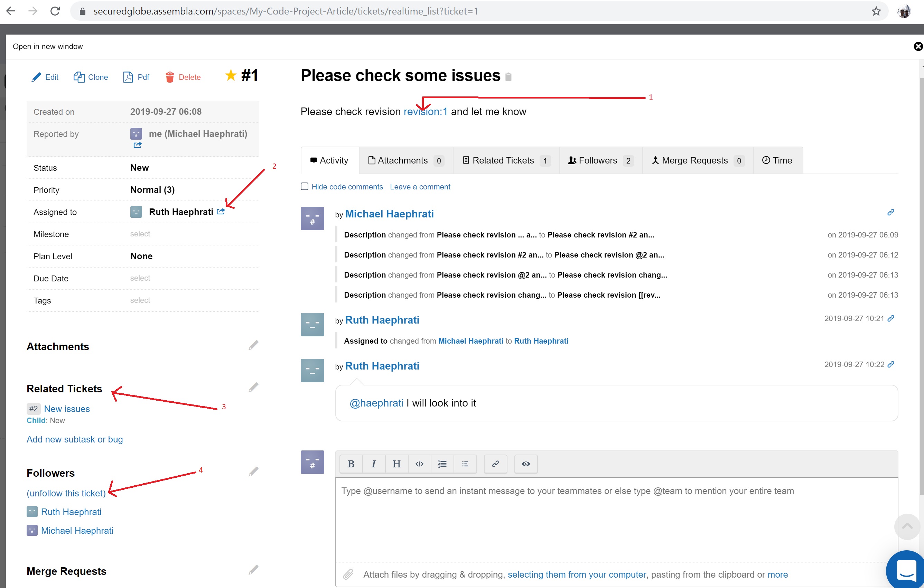
Task: Open related ticket New issues
Action: (67, 409)
